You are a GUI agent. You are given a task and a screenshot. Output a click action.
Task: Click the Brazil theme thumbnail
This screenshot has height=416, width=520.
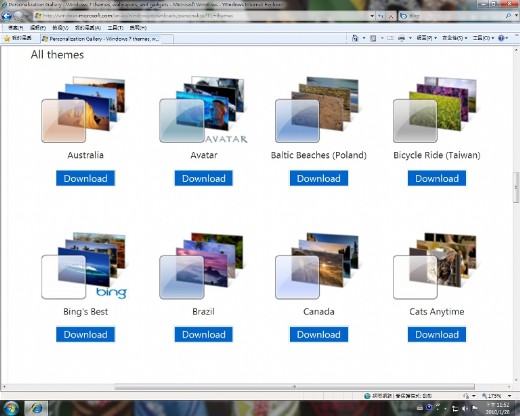201,266
